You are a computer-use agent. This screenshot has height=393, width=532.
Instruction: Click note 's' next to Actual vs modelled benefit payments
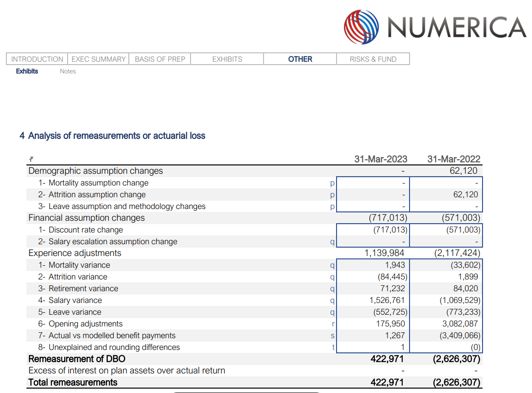(333, 336)
